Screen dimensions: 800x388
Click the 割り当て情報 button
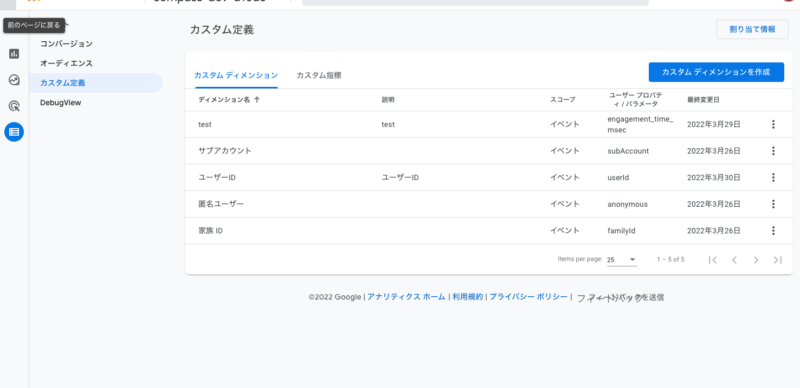tap(752, 29)
